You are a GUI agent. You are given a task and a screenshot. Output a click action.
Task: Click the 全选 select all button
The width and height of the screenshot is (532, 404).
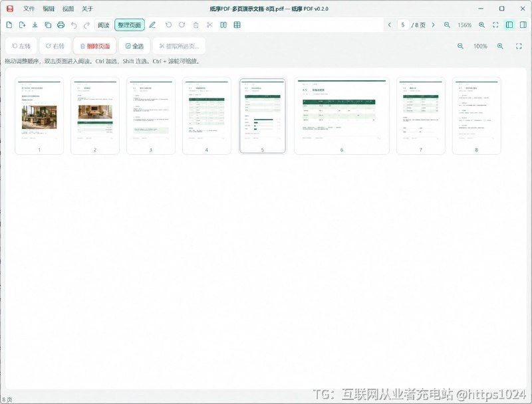pos(135,46)
